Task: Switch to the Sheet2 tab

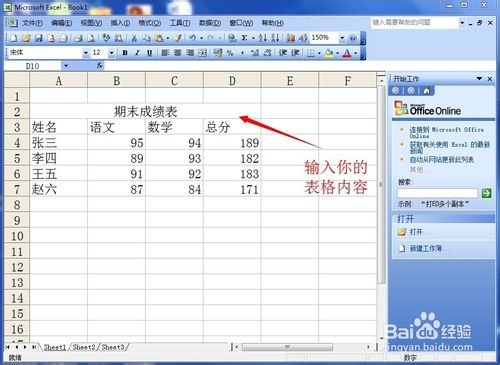Action: pos(84,347)
